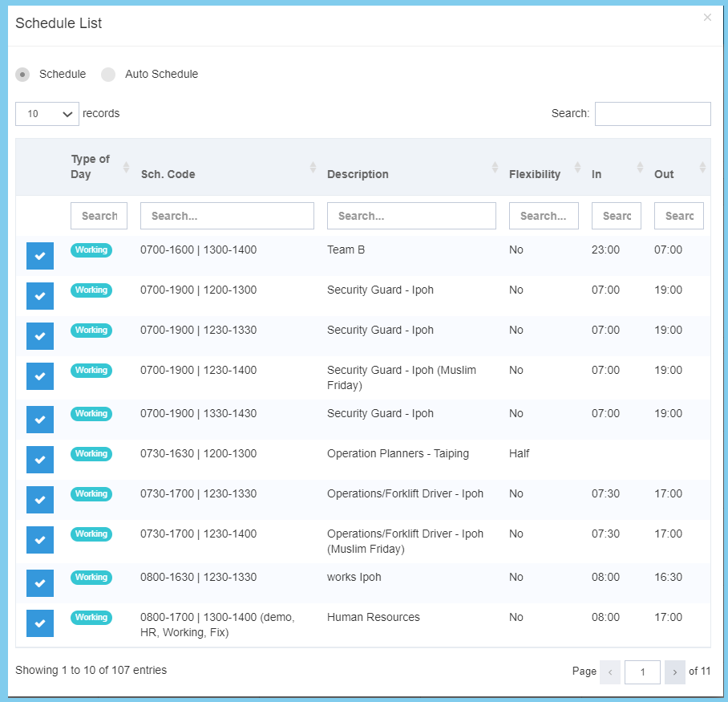Click the Sch. Code filter field
728x702 pixels.
coord(227,216)
